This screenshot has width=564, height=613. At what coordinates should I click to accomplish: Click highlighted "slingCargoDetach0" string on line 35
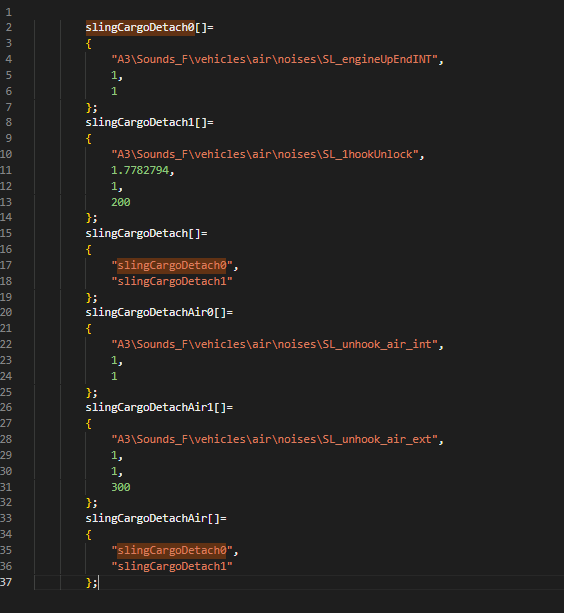click(x=172, y=550)
